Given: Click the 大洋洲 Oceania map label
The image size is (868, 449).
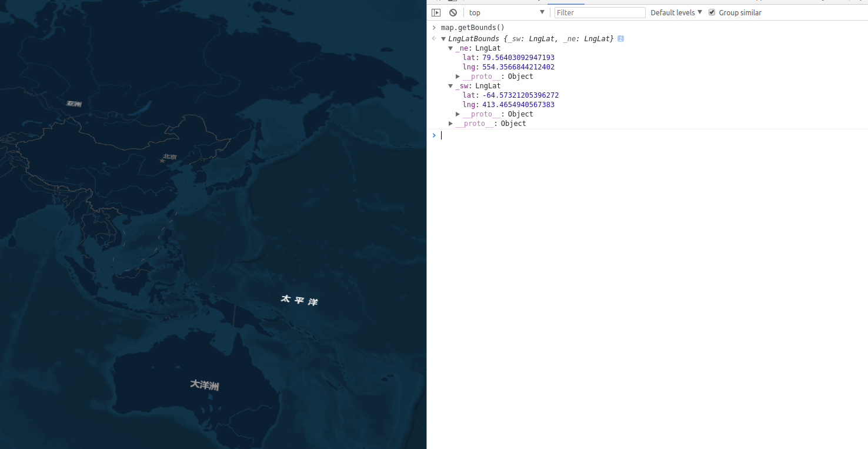Looking at the screenshot, I should pyautogui.click(x=204, y=386).
